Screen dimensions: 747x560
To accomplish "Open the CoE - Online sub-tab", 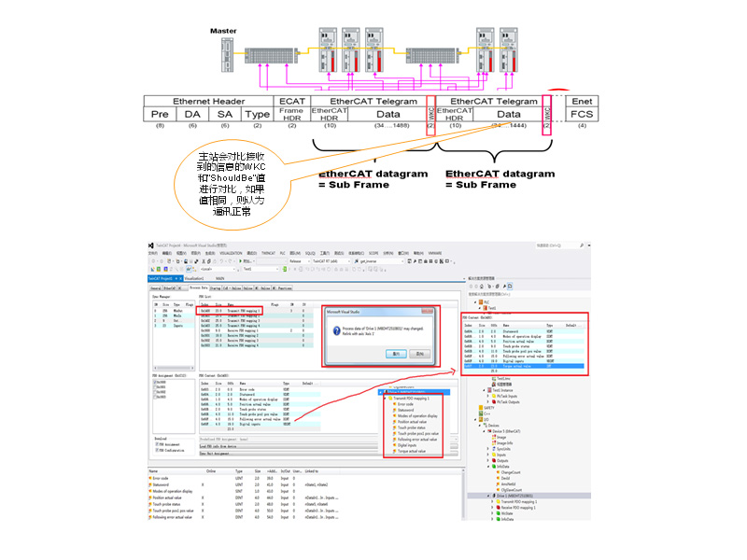I will 232,288.
